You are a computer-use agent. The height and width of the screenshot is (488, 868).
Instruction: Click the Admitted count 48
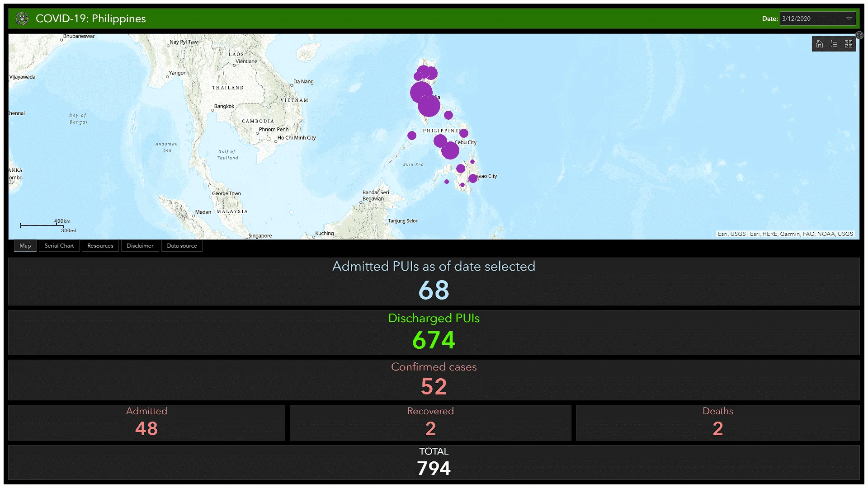[146, 428]
